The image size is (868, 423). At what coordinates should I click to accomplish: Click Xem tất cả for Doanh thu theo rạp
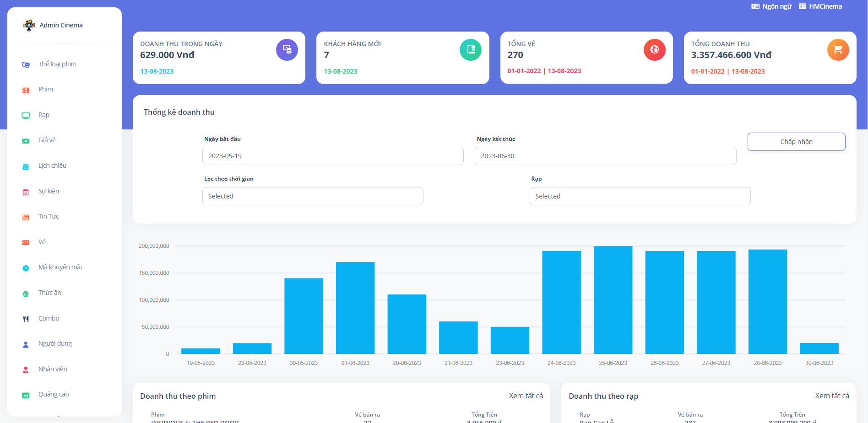coord(832,396)
